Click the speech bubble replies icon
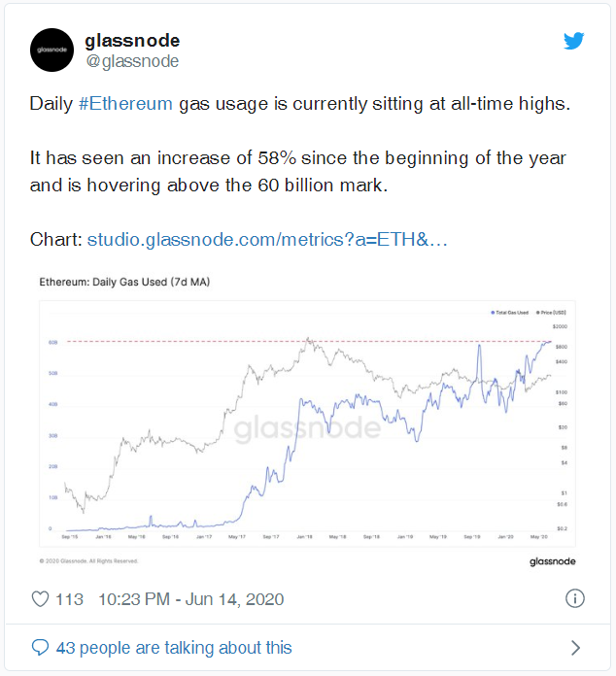The width and height of the screenshot is (616, 676). (x=40, y=647)
